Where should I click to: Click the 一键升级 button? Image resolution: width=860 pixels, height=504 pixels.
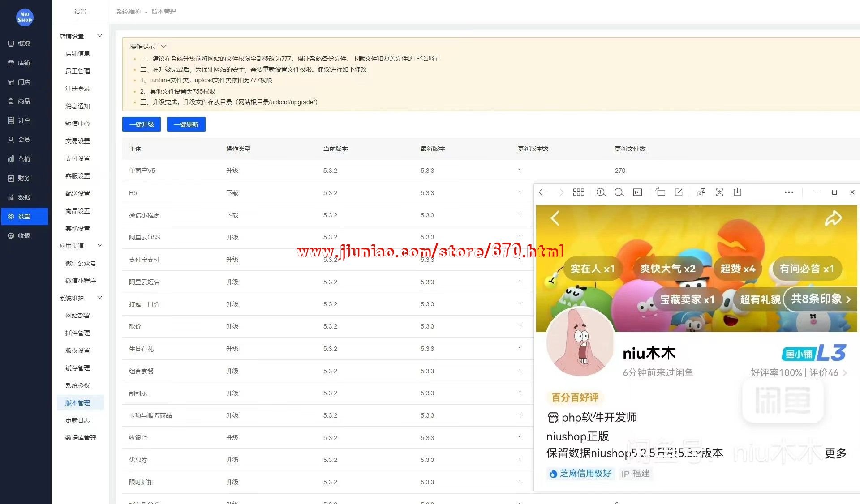(141, 124)
